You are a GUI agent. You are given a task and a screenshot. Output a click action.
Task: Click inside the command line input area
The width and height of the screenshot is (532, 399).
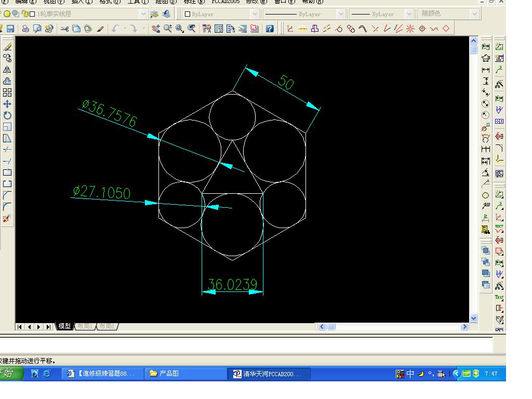[x=246, y=345]
